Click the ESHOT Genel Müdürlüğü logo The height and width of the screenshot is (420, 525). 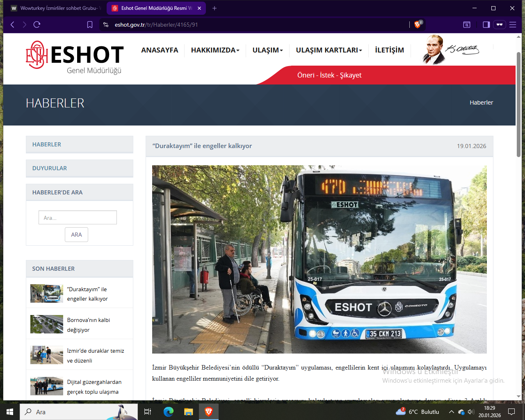[x=75, y=57]
